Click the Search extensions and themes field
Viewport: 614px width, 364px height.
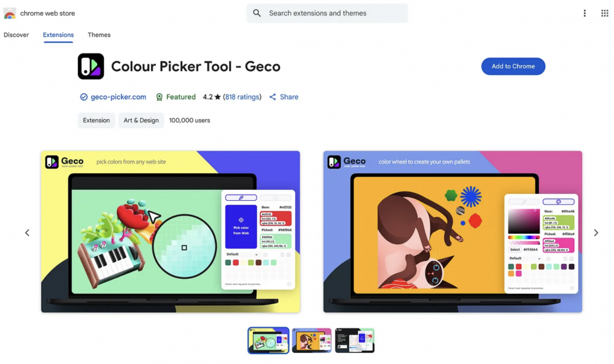click(327, 14)
